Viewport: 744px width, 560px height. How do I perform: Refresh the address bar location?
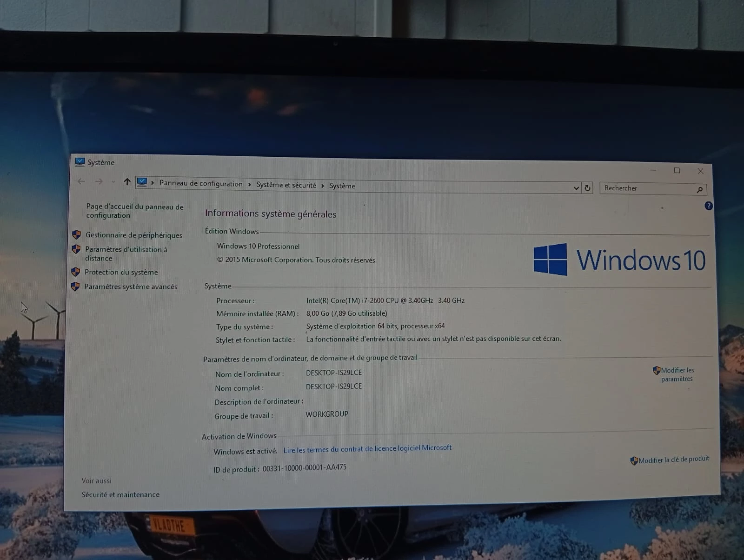[x=587, y=188]
